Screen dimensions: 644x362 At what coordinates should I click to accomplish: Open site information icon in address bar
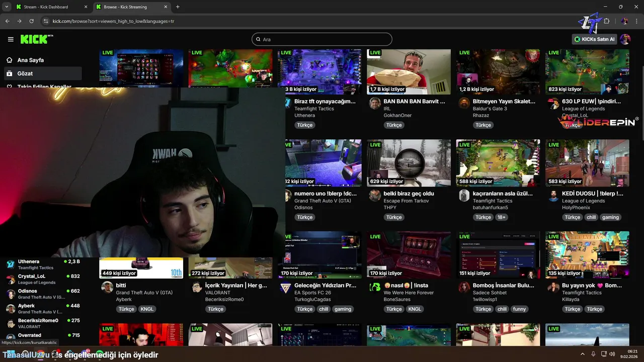click(46, 21)
